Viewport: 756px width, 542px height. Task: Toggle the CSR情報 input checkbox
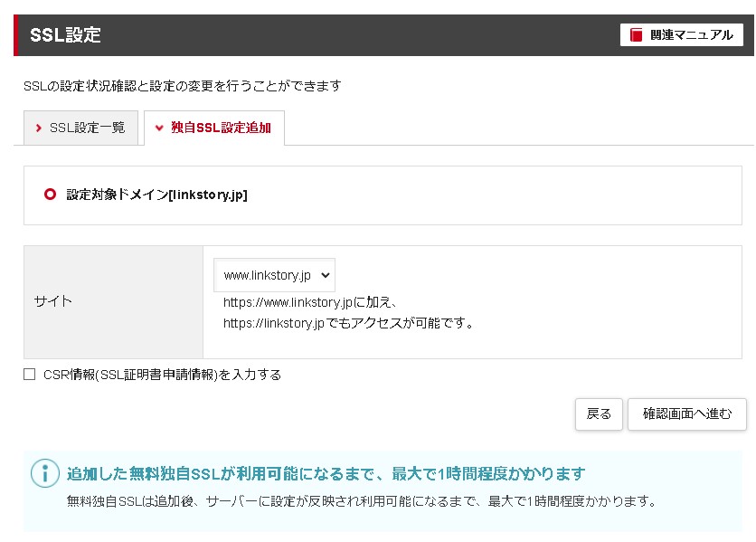point(30,374)
